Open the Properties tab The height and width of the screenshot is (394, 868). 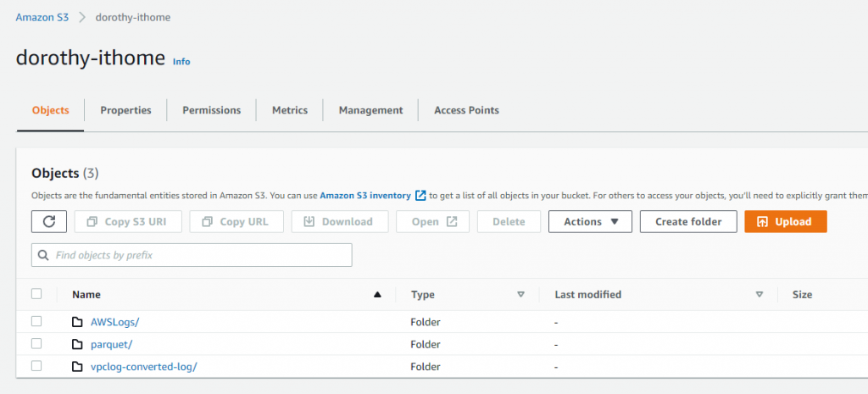125,110
